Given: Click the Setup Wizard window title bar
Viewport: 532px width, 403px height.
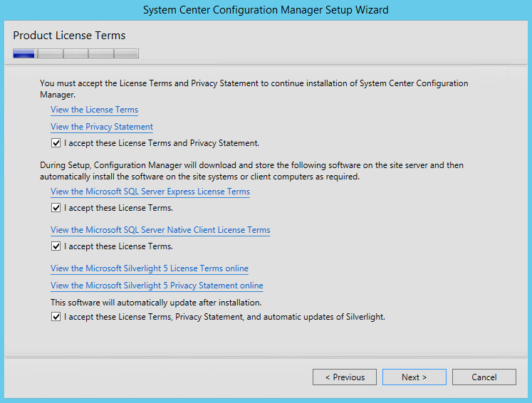Looking at the screenshot, I should coord(266,10).
